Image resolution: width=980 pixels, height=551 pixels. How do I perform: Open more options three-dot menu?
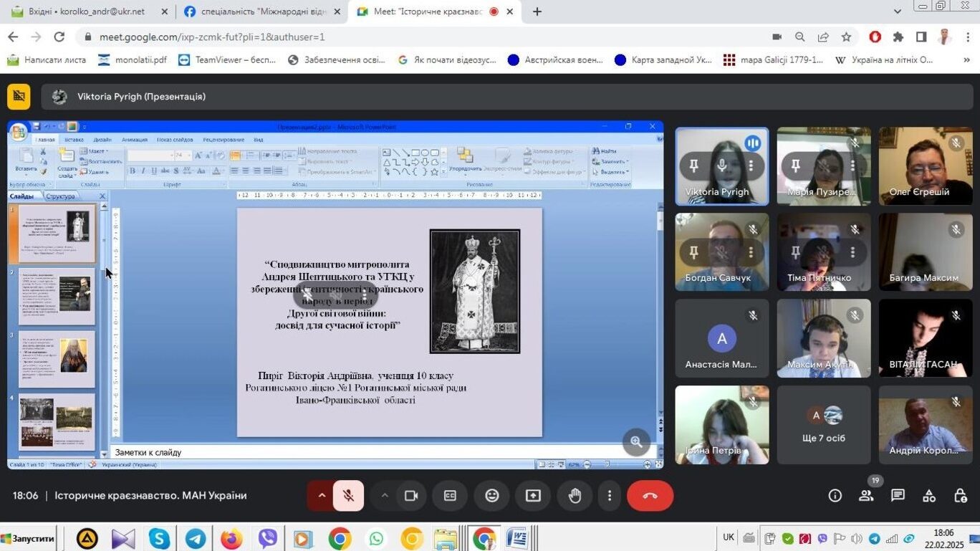pyautogui.click(x=610, y=496)
